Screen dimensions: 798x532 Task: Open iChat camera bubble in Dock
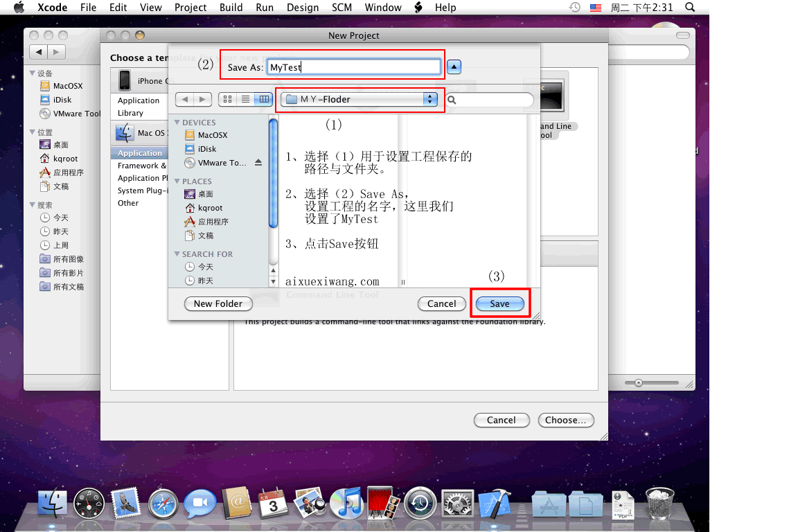199,503
